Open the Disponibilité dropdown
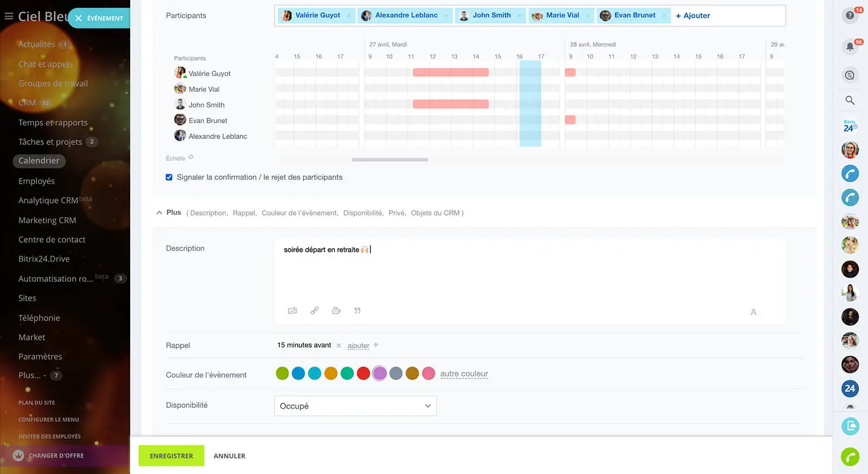The height and width of the screenshot is (474, 868). point(355,406)
